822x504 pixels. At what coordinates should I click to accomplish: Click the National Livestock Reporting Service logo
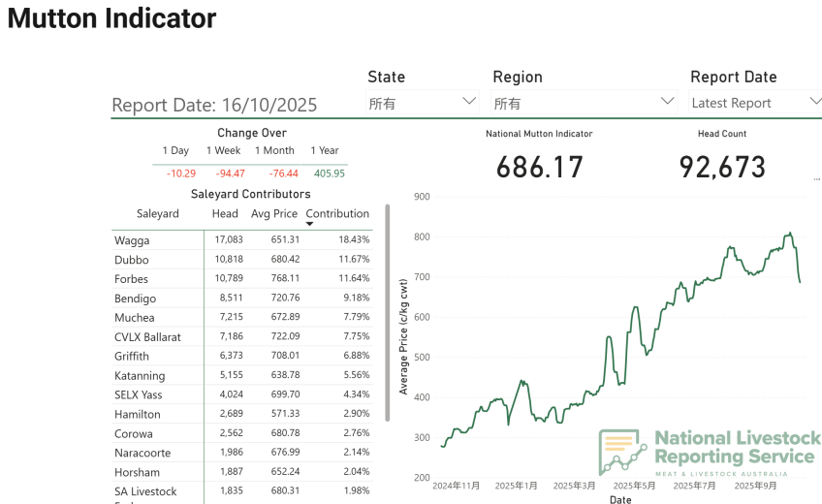coord(710,454)
